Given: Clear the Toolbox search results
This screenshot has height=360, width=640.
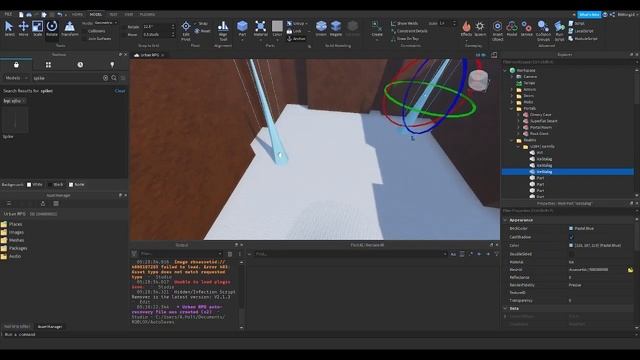Looking at the screenshot, I should point(120,91).
